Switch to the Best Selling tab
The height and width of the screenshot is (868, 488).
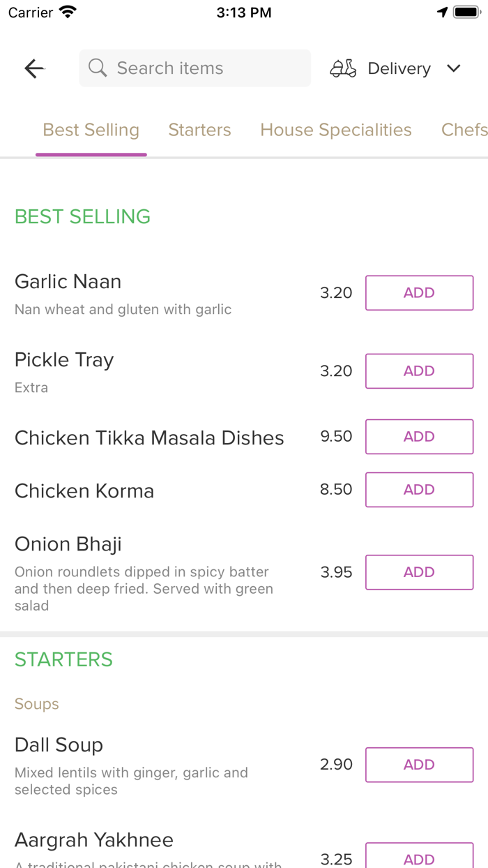pyautogui.click(x=91, y=130)
